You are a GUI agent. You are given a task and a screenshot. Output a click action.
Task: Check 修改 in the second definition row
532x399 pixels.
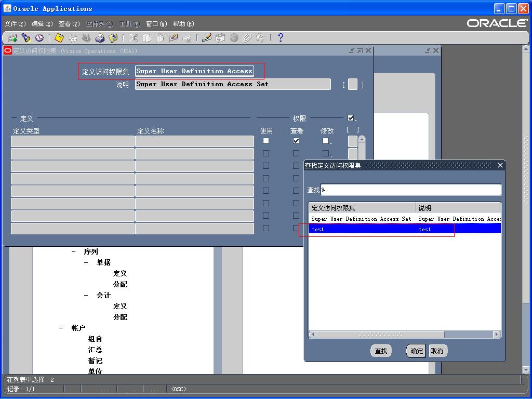[x=326, y=153]
